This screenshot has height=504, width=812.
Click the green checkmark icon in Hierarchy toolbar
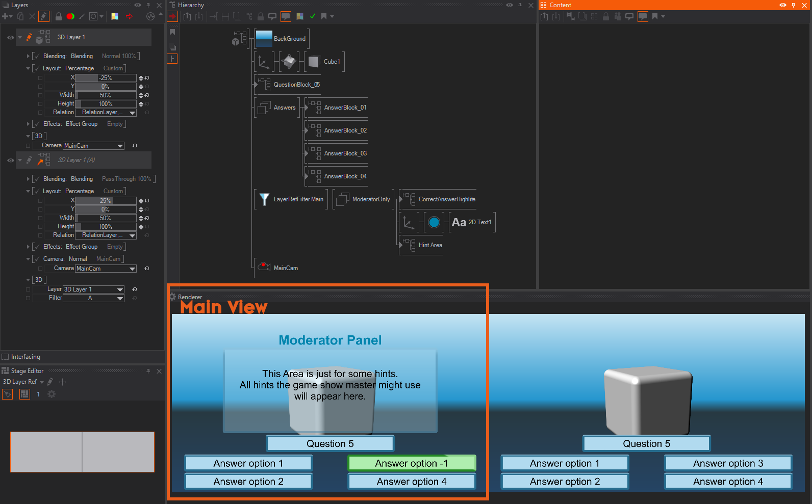point(313,16)
